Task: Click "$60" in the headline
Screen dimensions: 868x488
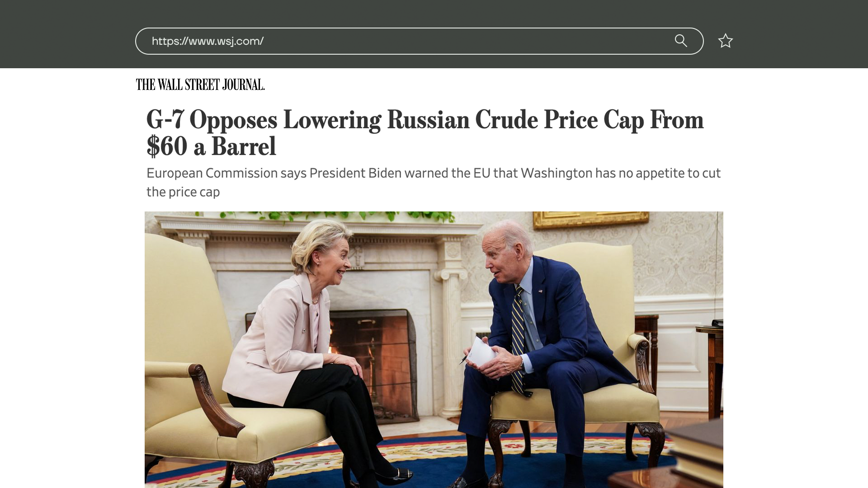Action: pos(167,146)
